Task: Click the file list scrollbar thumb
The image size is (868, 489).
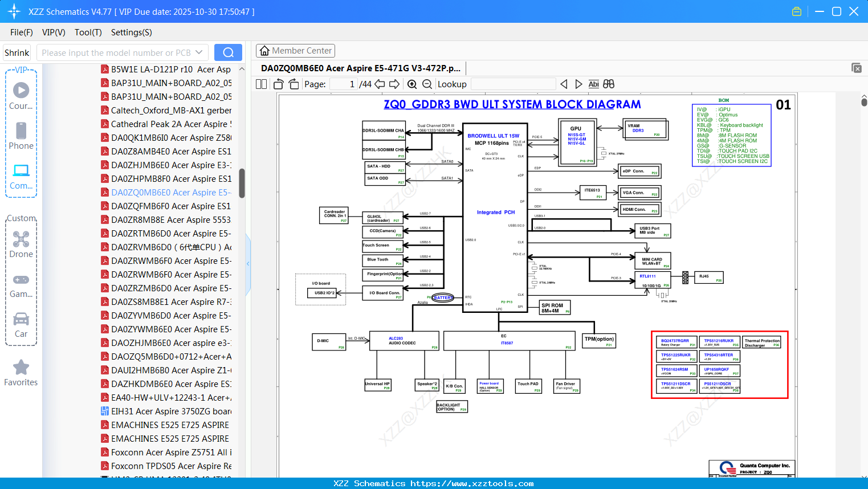Action: click(x=242, y=183)
